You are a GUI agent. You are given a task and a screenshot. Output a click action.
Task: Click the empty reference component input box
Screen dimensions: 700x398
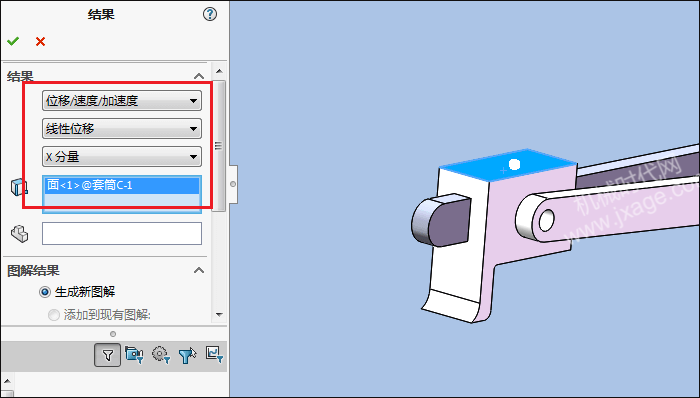click(122, 233)
